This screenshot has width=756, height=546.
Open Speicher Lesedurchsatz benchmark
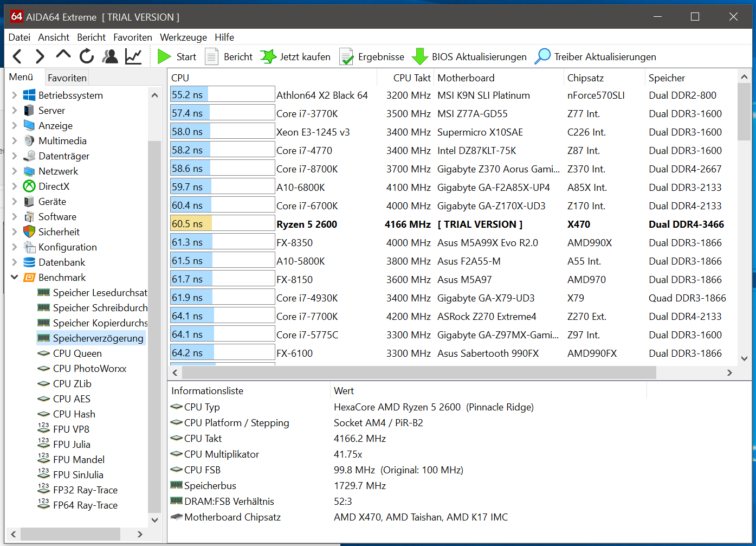(x=92, y=292)
